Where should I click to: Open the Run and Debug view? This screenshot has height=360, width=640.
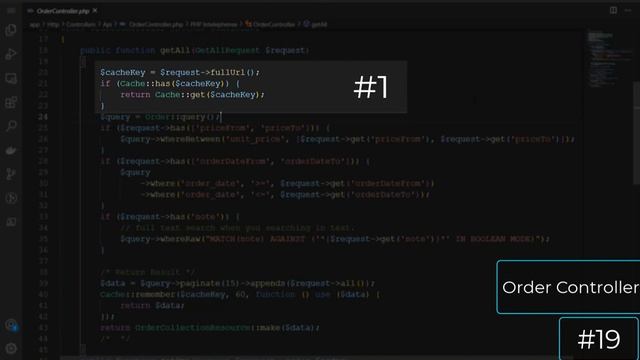pos(11,54)
